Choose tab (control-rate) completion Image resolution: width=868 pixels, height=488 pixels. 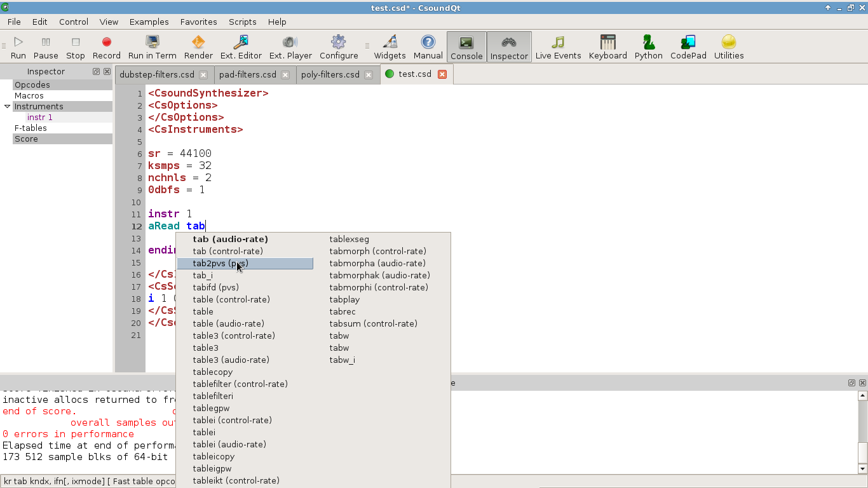(x=245, y=252)
